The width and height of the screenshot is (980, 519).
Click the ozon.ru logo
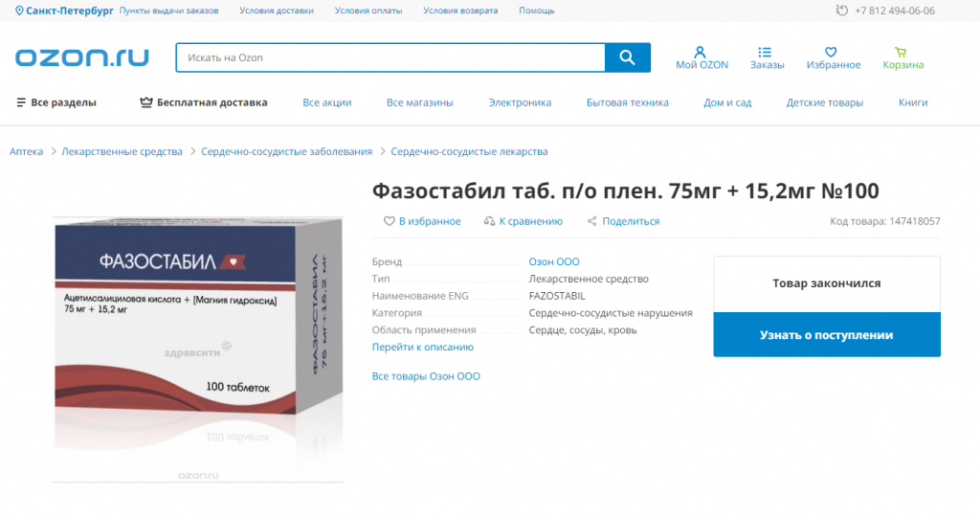pyautogui.click(x=82, y=57)
